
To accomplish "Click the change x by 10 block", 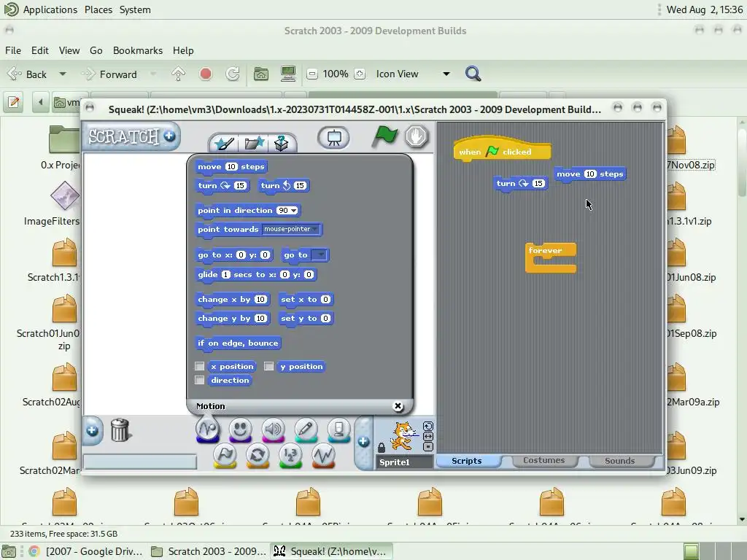I will point(233,300).
